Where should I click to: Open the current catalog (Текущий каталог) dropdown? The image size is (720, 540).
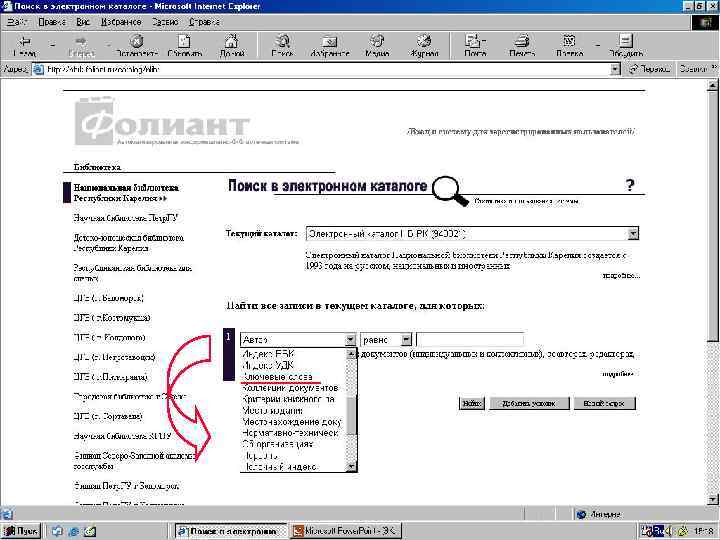click(x=633, y=234)
